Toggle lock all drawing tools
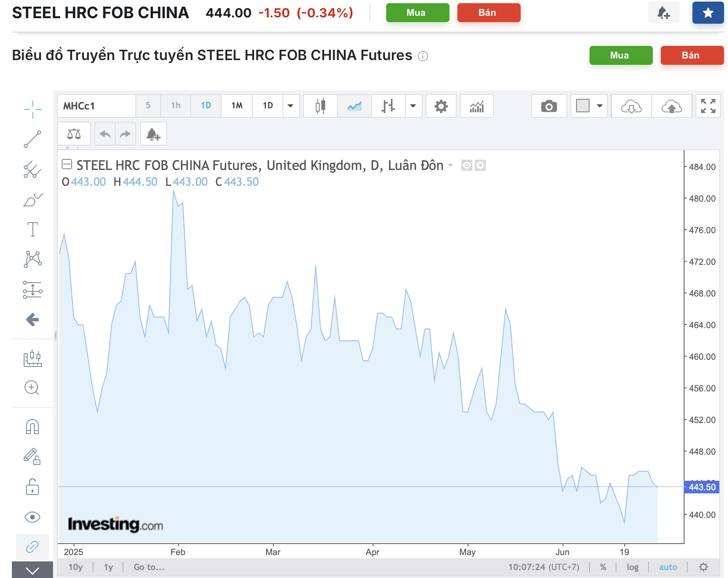 (32, 487)
